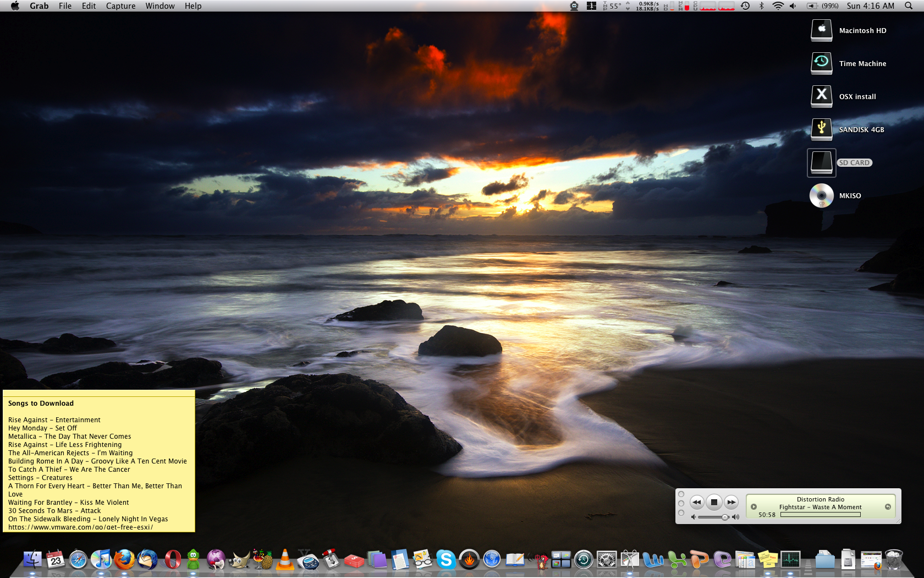
Task: Open the Window menu
Action: point(160,6)
